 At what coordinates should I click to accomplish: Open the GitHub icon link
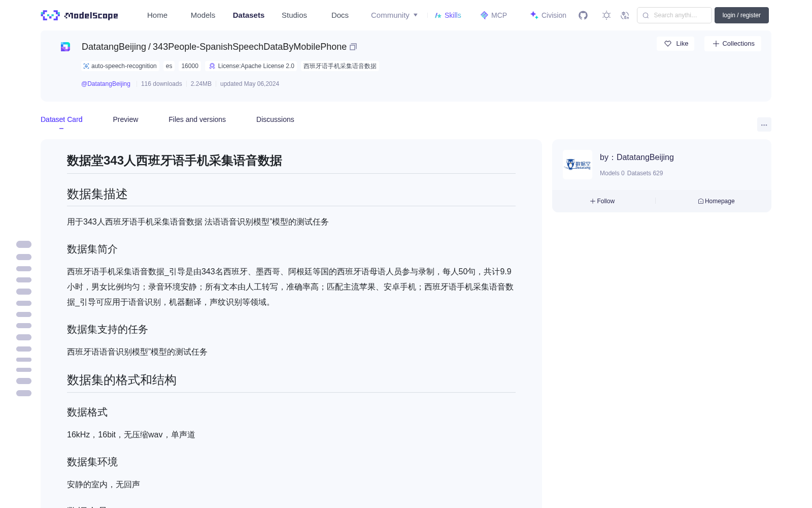583,15
